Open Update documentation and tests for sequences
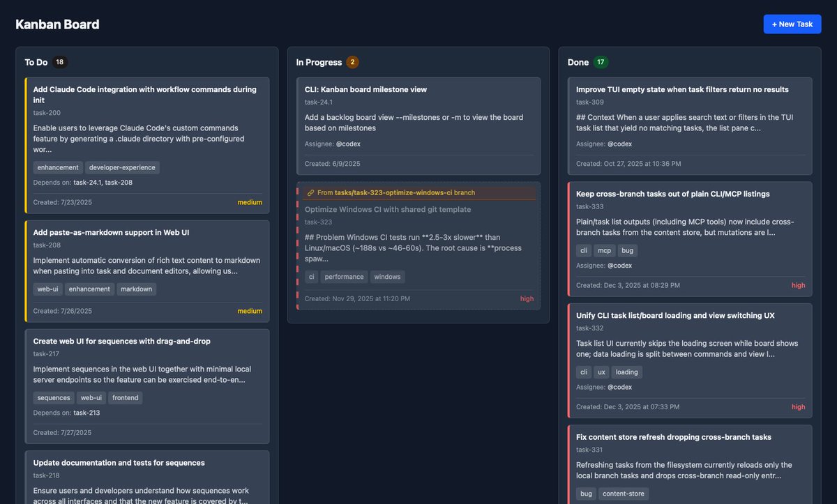Image resolution: width=837 pixels, height=504 pixels. point(119,463)
